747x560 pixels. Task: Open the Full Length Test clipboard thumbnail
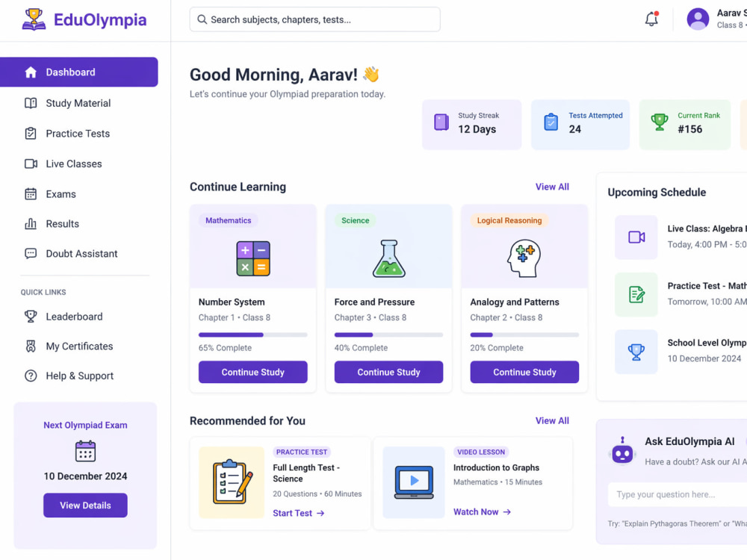[x=232, y=482]
